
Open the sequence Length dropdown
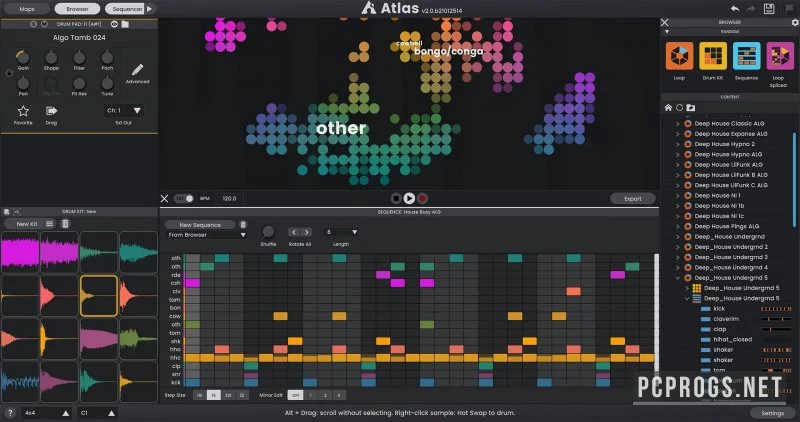click(341, 232)
